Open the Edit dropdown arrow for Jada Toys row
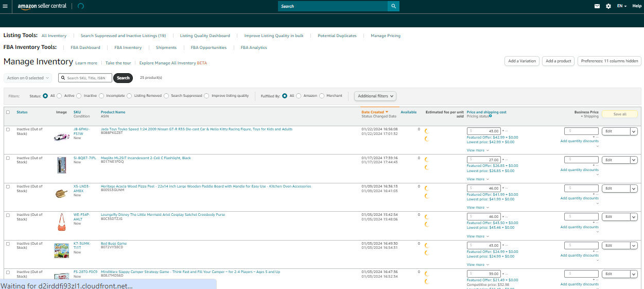The width and height of the screenshot is (644, 289). click(634, 131)
